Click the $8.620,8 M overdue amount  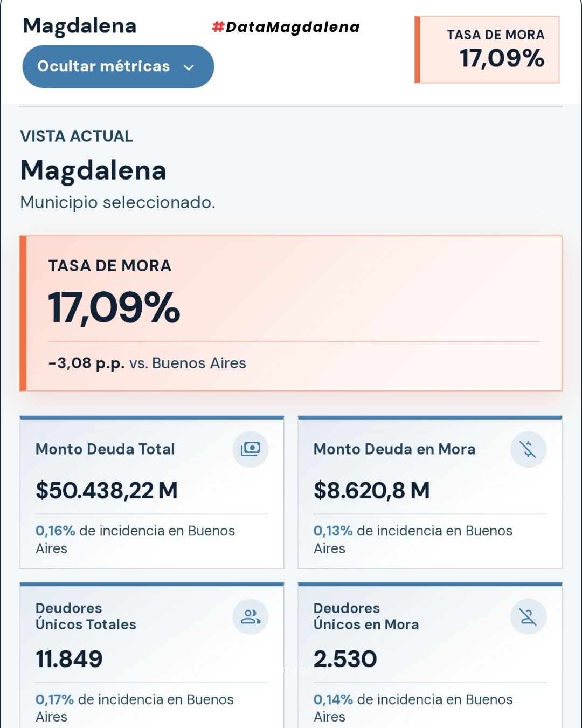point(372,491)
